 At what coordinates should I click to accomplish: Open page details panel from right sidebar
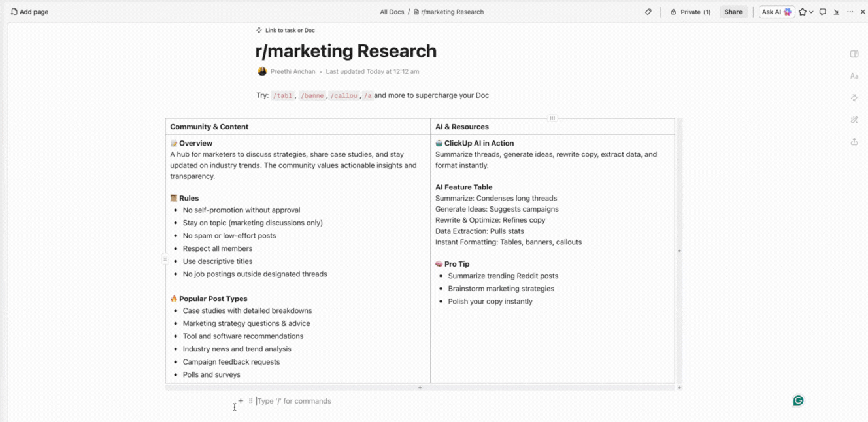pyautogui.click(x=854, y=54)
